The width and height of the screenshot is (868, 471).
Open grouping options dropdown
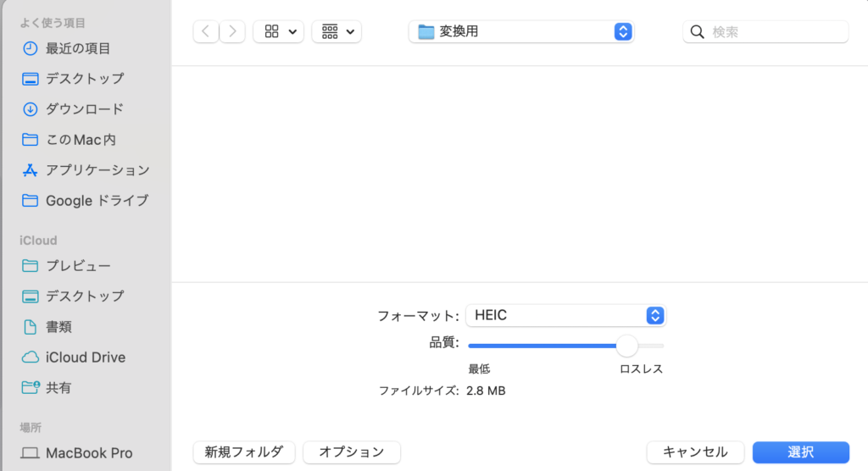point(337,31)
